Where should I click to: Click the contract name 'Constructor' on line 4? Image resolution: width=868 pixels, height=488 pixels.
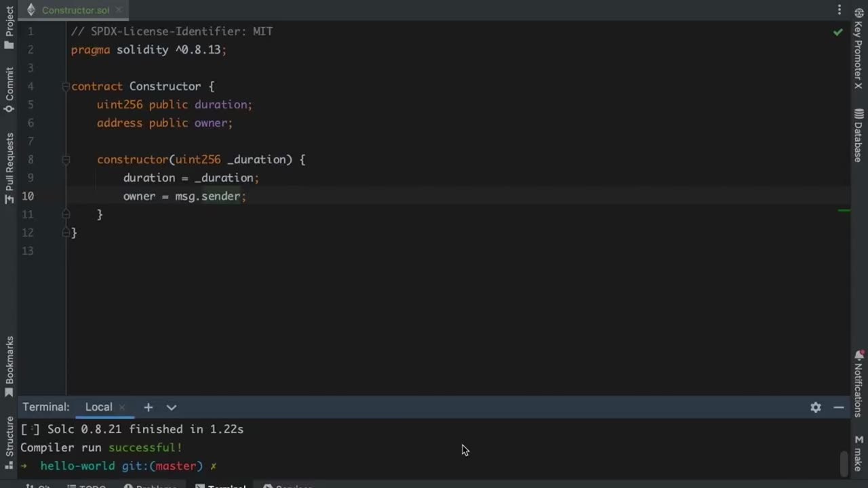pos(165,86)
